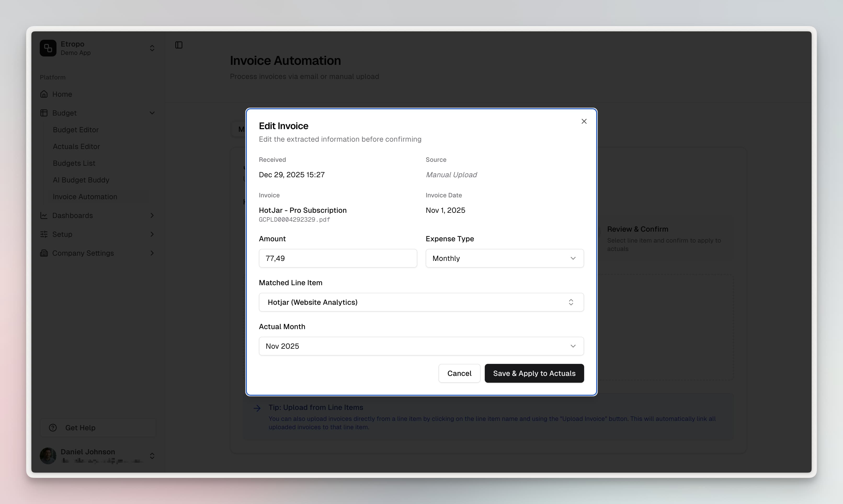Change the Matched Line Item selection
Image resolution: width=843 pixels, height=504 pixels.
point(421,302)
